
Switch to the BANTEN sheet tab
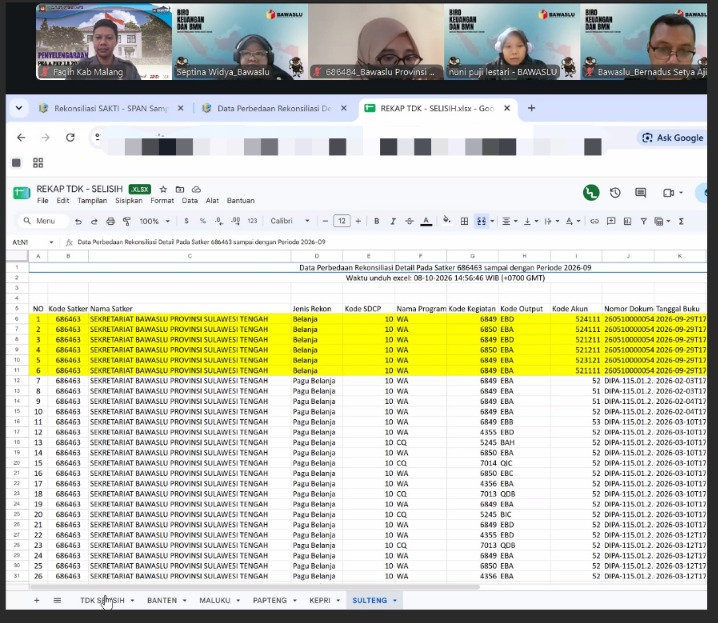click(162, 600)
